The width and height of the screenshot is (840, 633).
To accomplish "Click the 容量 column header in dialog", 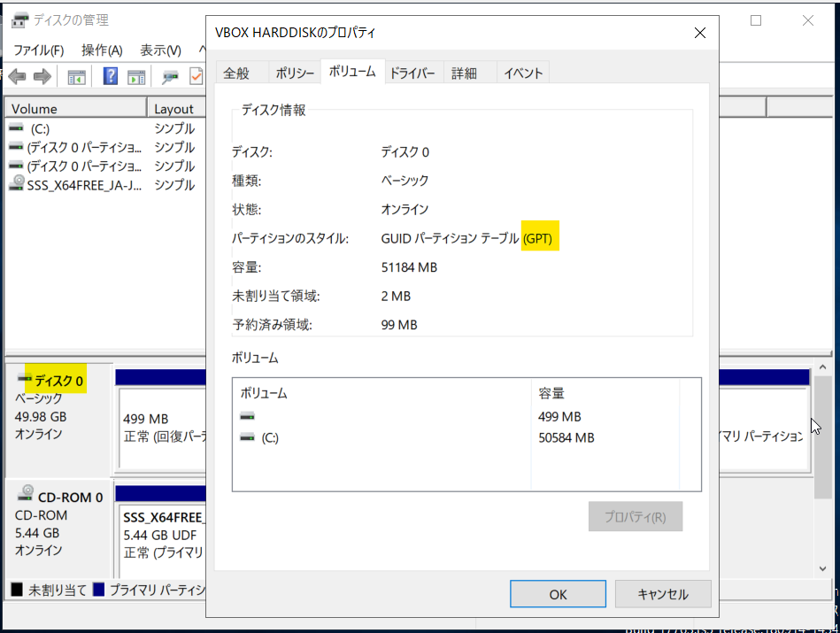I will pos(605,393).
